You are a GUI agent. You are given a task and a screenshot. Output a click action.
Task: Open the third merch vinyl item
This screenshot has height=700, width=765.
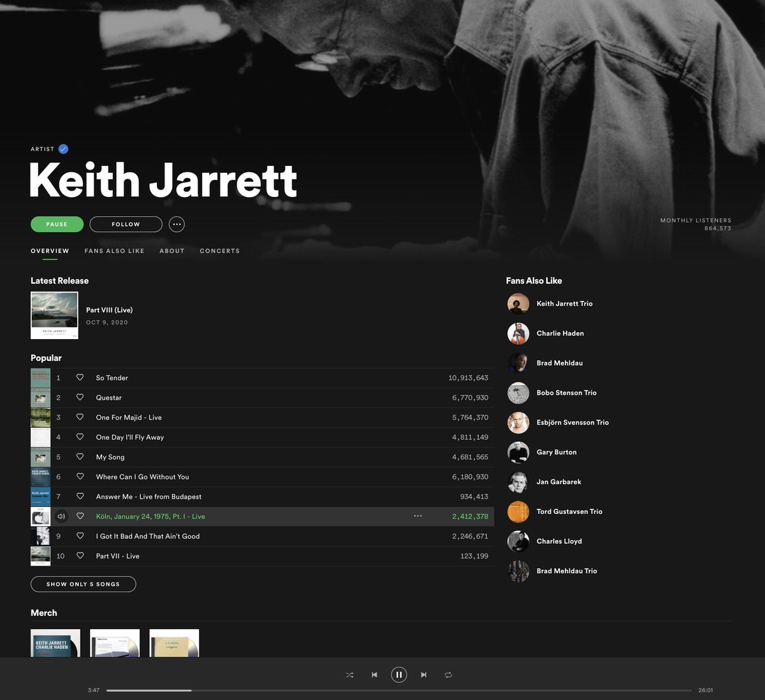174,643
